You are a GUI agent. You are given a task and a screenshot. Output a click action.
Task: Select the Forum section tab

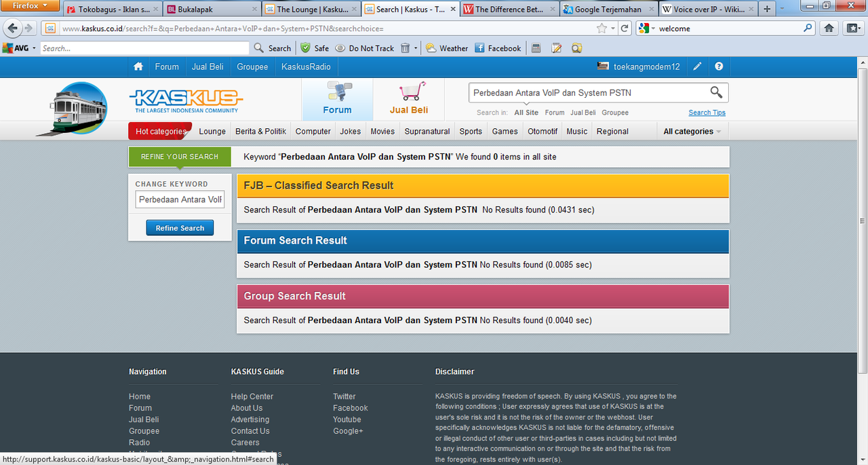click(x=337, y=100)
